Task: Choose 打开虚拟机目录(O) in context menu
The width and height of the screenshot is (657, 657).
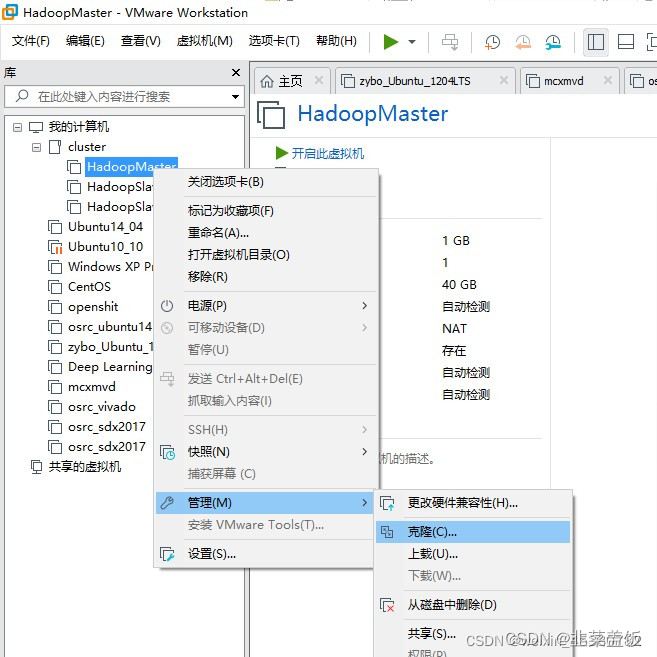Action: coord(266,255)
